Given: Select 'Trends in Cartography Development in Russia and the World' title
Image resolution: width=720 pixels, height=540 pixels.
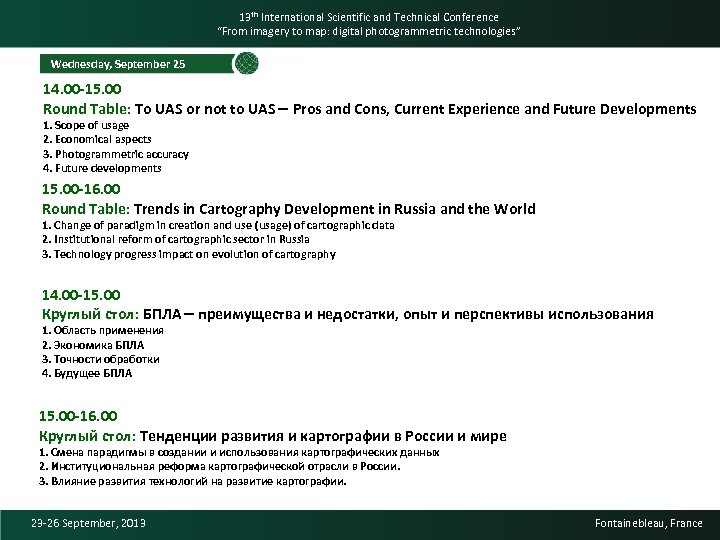Looking at the screenshot, I should tap(335, 209).
